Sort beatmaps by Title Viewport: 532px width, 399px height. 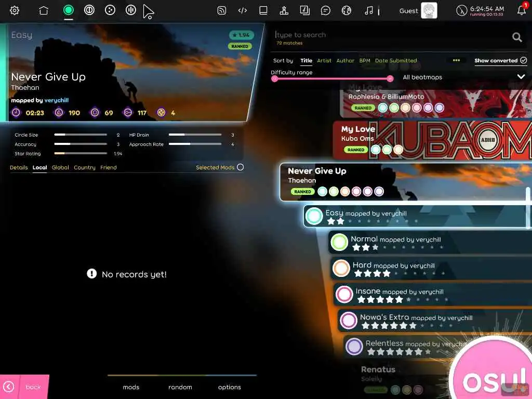[x=307, y=61]
